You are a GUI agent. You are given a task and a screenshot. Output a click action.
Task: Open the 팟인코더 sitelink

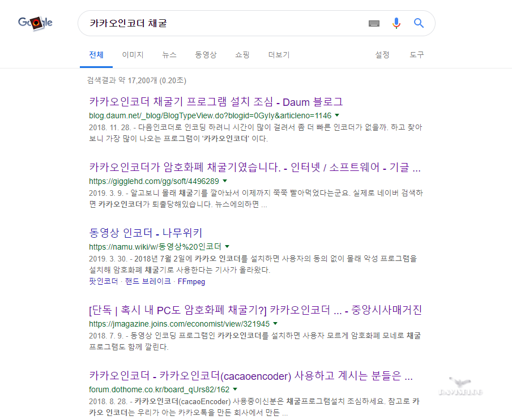(104, 281)
